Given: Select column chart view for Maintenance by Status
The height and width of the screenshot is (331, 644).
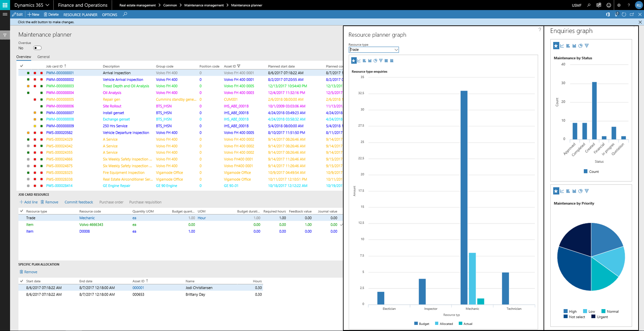Looking at the screenshot, I should [574, 45].
